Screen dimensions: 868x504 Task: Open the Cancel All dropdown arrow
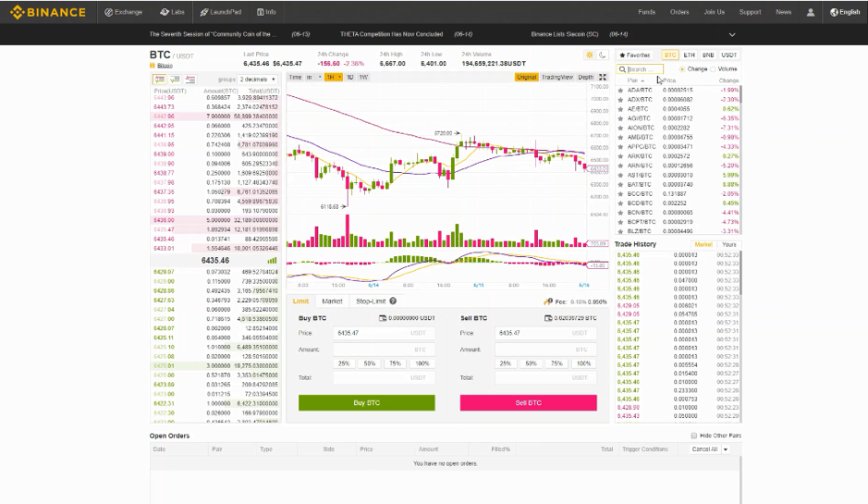726,449
